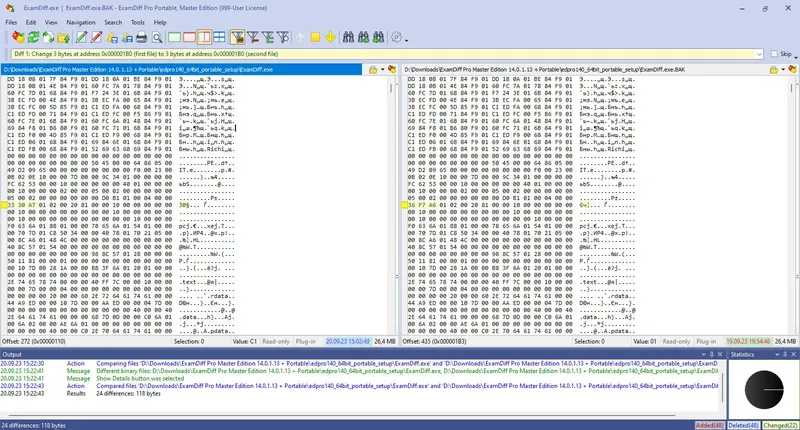
Task: Open the Search menu
Action: pyautogui.click(x=113, y=22)
